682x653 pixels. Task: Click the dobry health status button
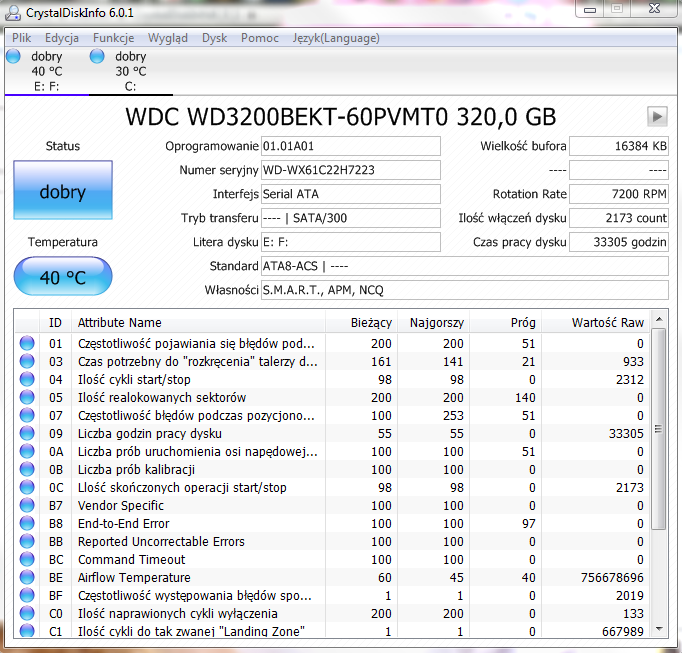pos(63,190)
